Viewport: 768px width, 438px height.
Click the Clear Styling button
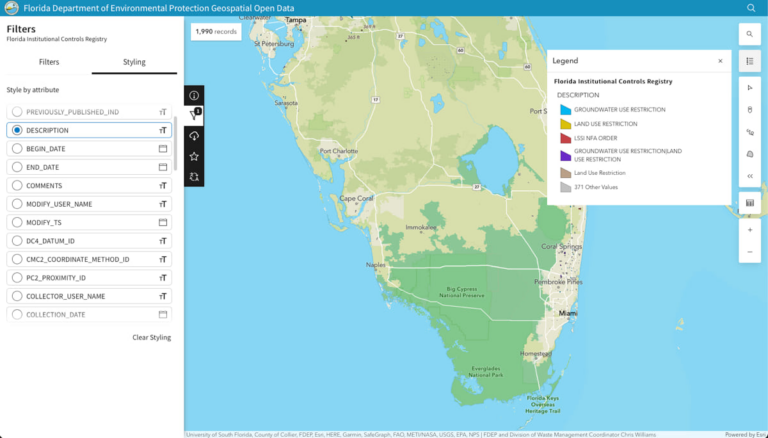click(x=151, y=337)
